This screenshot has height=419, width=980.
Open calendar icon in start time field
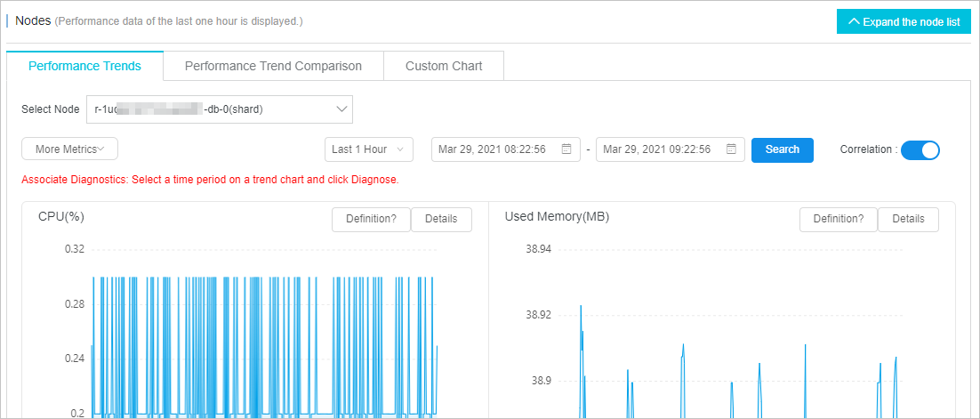566,149
